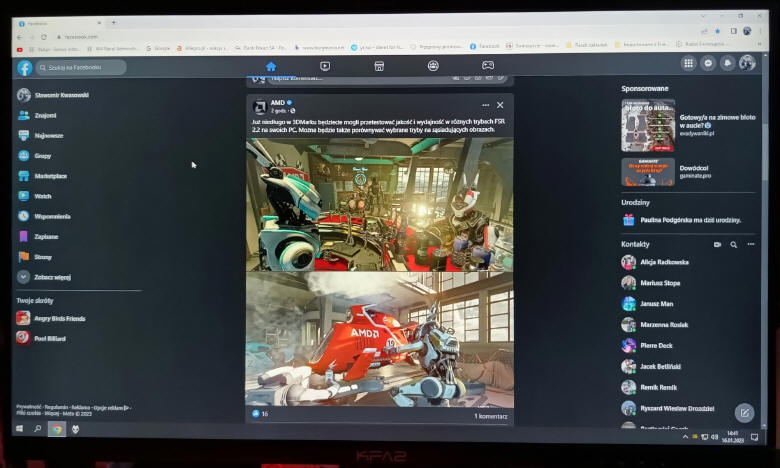Open the Facebook Home feed tab
780x468 pixels.
tap(271, 66)
